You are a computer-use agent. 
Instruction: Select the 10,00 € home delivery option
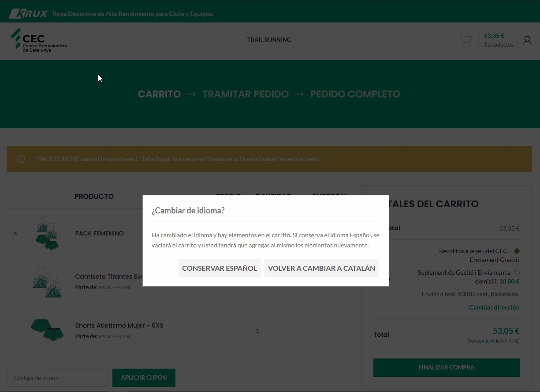pos(517,273)
